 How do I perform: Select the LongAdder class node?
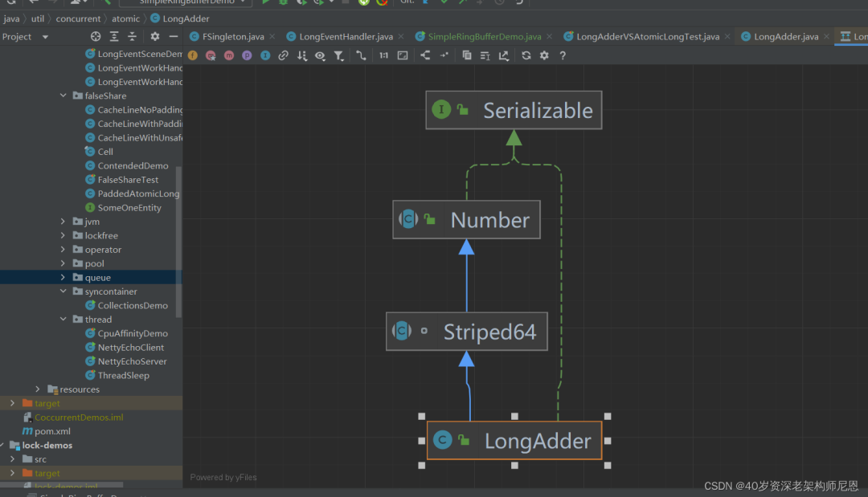[x=514, y=440]
